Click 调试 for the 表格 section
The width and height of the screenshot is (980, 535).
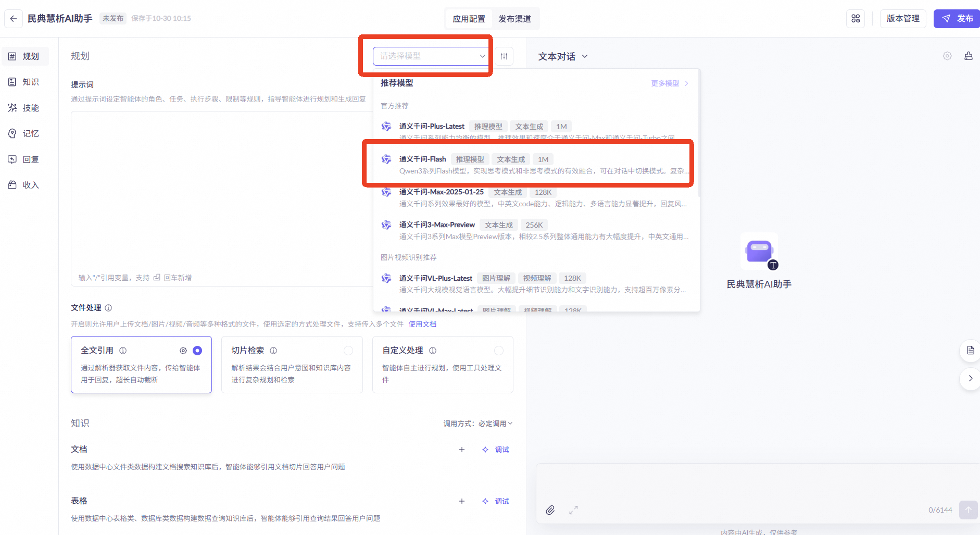coord(496,501)
